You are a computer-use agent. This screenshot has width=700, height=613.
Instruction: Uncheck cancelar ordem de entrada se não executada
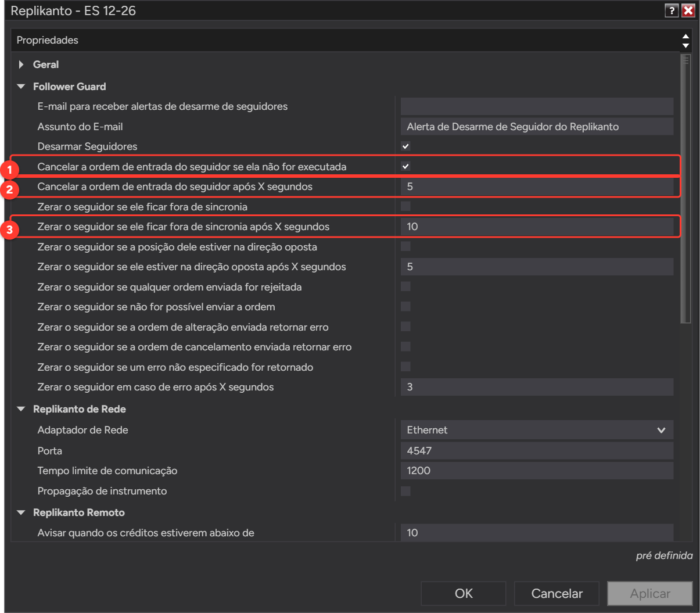pyautogui.click(x=405, y=166)
